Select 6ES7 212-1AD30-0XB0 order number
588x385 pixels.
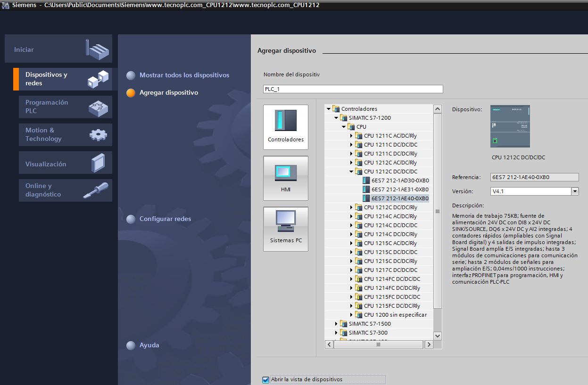400,180
